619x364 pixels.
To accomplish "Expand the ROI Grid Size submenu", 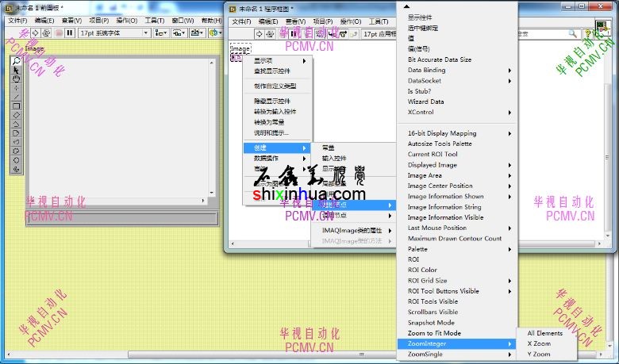I will 458,281.
